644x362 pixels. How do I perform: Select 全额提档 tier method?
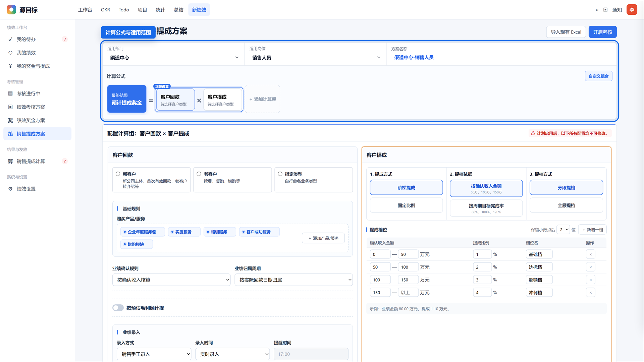pos(566,205)
